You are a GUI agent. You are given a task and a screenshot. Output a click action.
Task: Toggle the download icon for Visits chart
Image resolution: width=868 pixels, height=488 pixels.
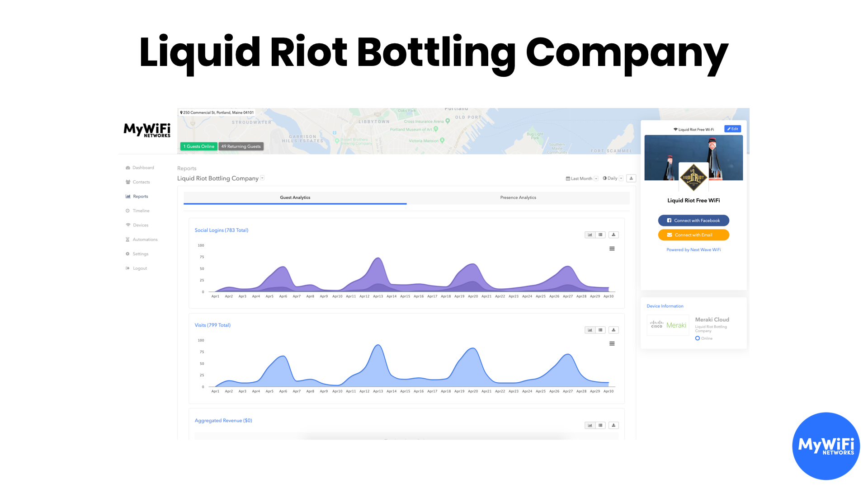pyautogui.click(x=613, y=329)
